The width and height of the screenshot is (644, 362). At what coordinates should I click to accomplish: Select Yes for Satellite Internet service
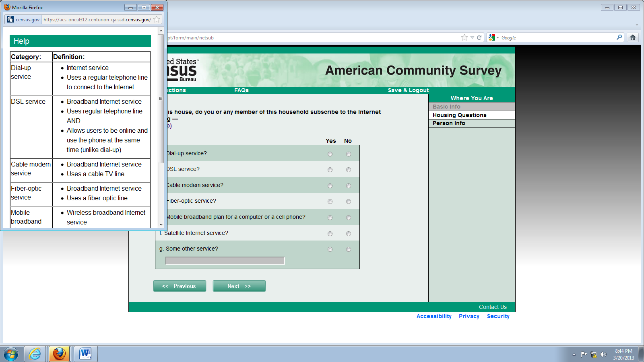point(330,234)
